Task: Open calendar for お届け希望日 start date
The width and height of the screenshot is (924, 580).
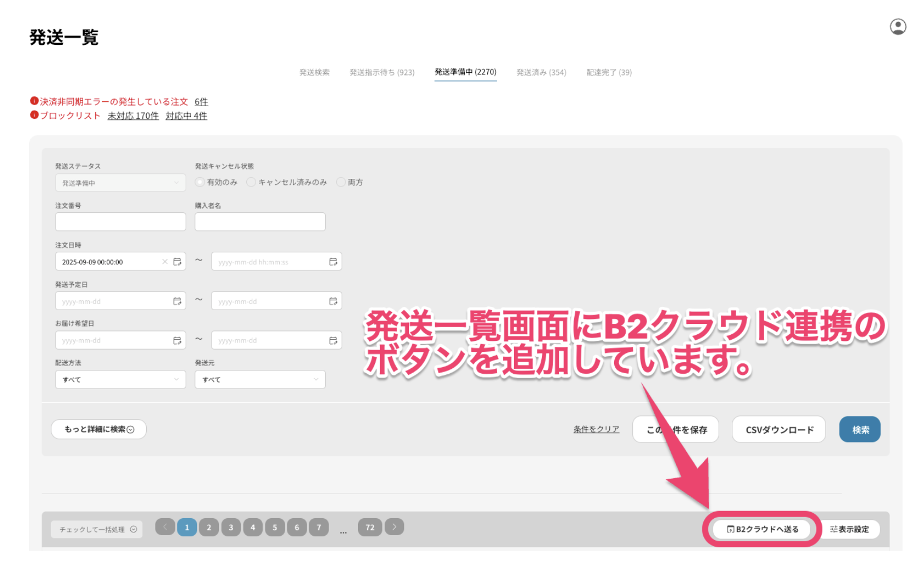Action: 177,340
